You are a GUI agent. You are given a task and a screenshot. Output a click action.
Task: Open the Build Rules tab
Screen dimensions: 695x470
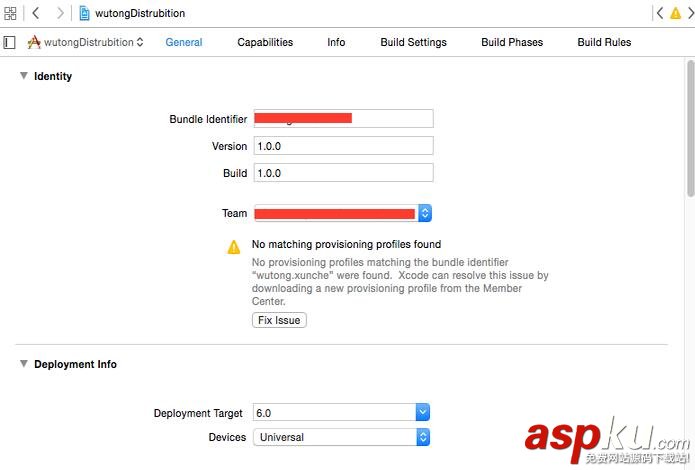coord(604,42)
